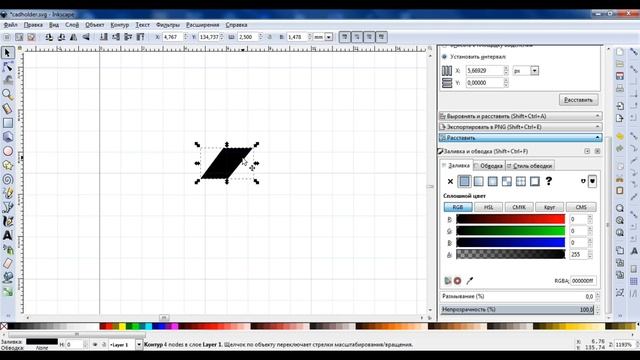Open the zoom percentage stepper
This screenshot has width=640, height=360.
point(638,345)
